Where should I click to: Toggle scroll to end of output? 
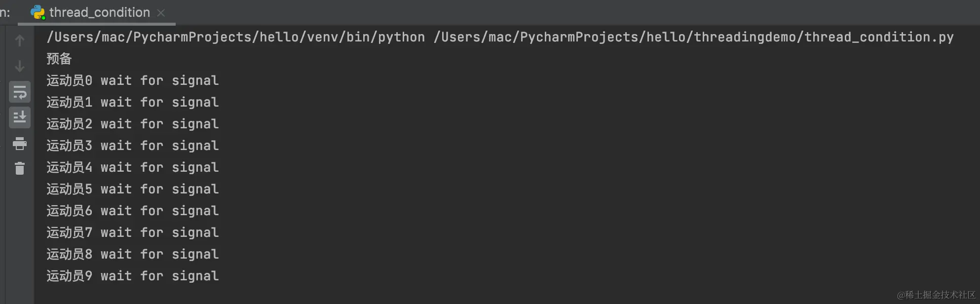pos(20,117)
